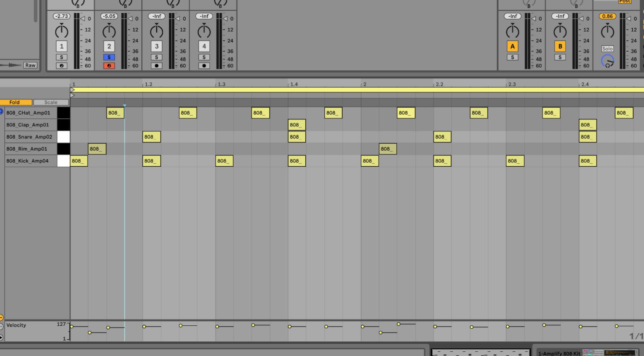Click the -2.73 gain value field on track 1

point(61,16)
